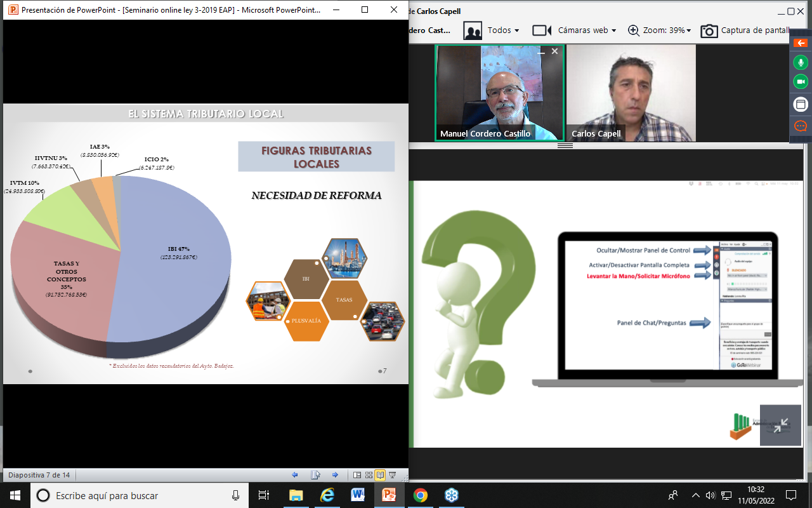Advance to next slide with blue arrow
The width and height of the screenshot is (812, 508).
click(x=335, y=475)
